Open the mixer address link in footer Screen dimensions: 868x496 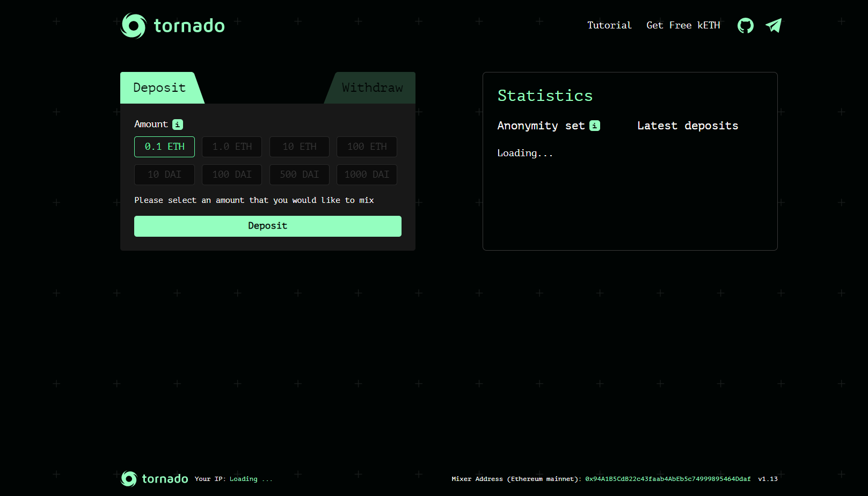tap(668, 479)
